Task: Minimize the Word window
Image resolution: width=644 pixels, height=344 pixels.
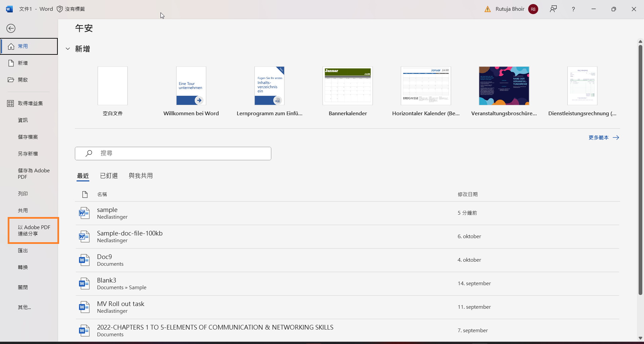Action: pos(594,9)
